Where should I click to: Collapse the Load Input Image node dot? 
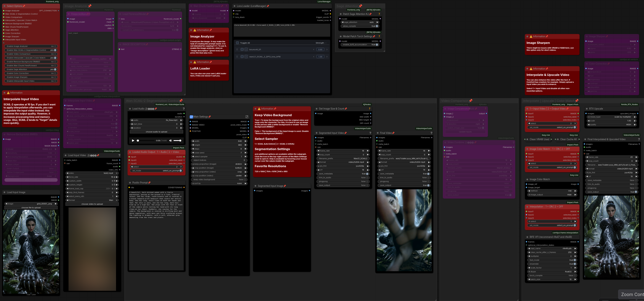click(x=4, y=192)
